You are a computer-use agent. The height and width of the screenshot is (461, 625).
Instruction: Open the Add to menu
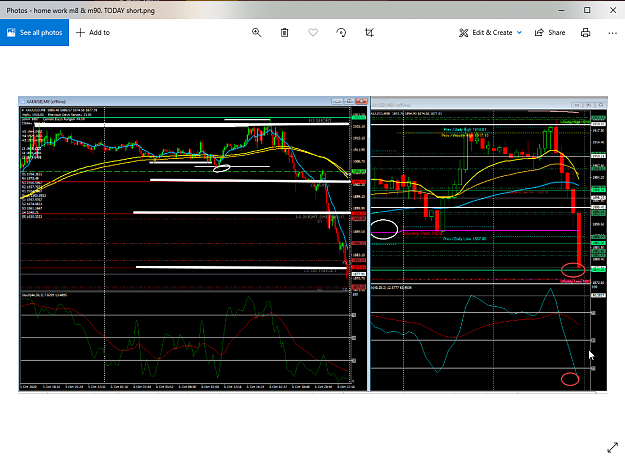point(92,33)
